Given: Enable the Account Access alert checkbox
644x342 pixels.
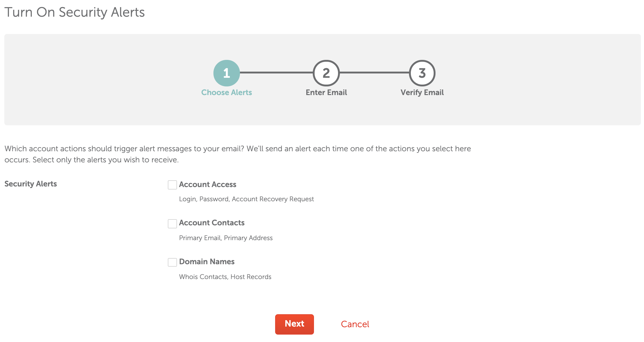Looking at the screenshot, I should click(x=172, y=185).
